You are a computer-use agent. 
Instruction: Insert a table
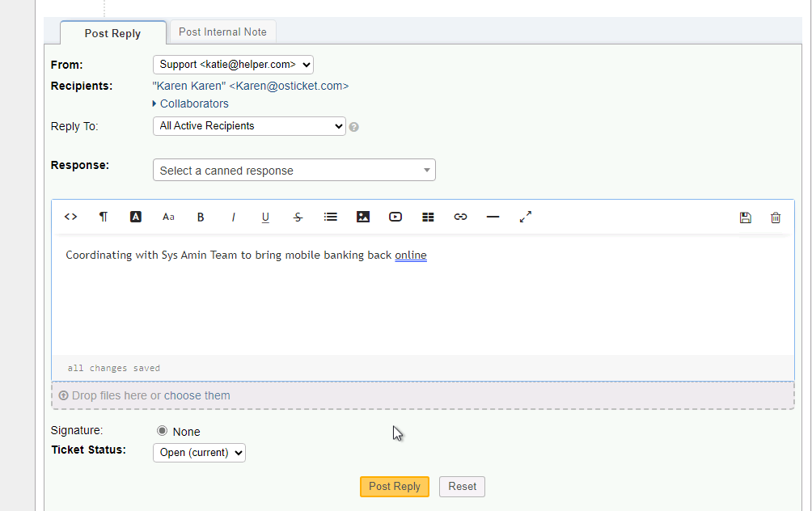tap(428, 217)
